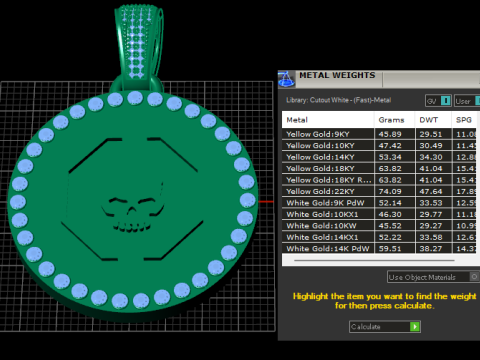This screenshot has width=480, height=360.
Task: Click the 30.49 DWT cell
Action: pyautogui.click(x=434, y=146)
